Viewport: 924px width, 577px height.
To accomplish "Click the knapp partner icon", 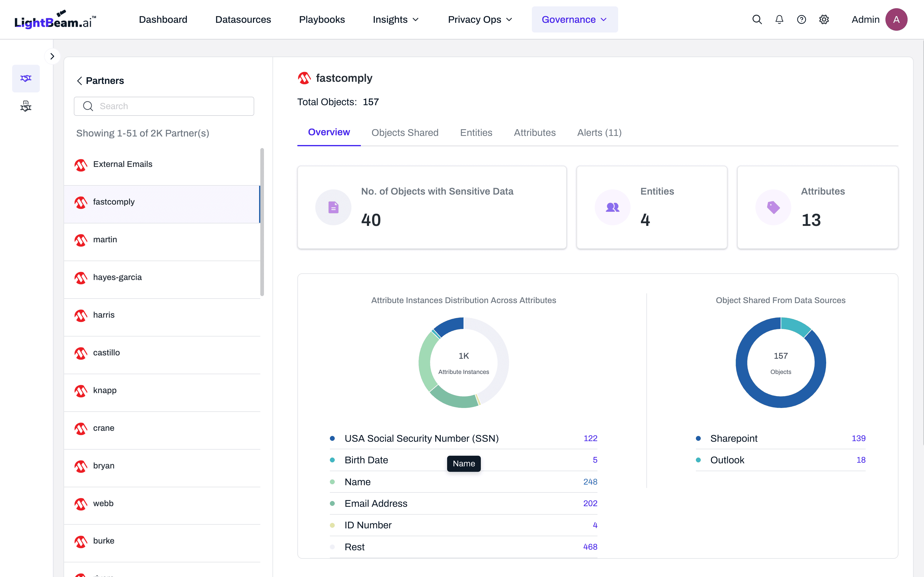I will [x=81, y=391].
